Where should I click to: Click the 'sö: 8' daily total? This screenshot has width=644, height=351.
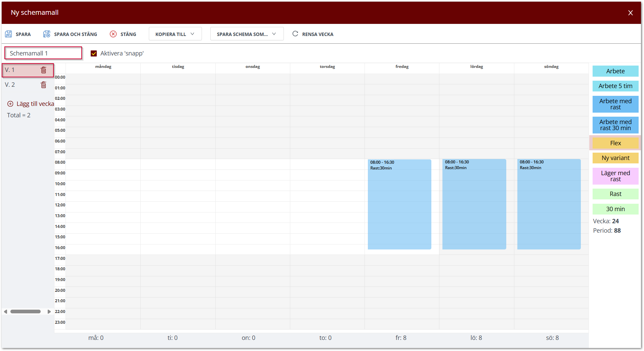pyautogui.click(x=552, y=338)
